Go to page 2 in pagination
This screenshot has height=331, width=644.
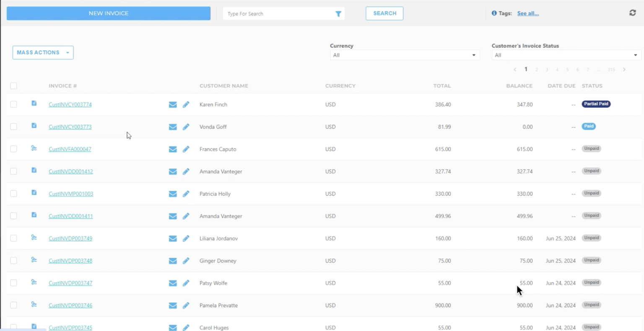click(x=536, y=70)
